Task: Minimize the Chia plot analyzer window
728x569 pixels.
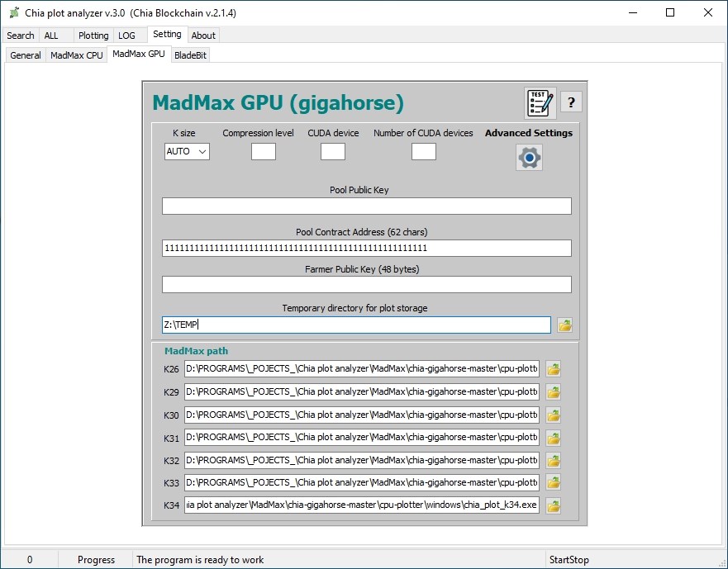Action: coord(633,12)
